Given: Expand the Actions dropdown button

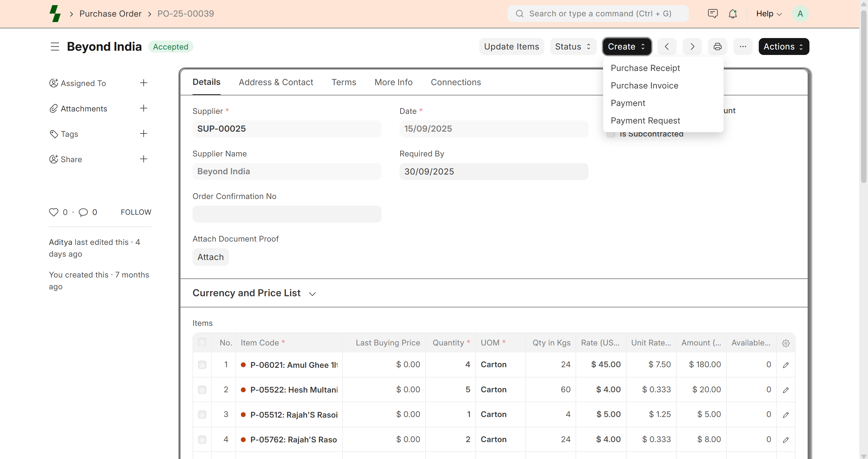Looking at the screenshot, I should (783, 47).
